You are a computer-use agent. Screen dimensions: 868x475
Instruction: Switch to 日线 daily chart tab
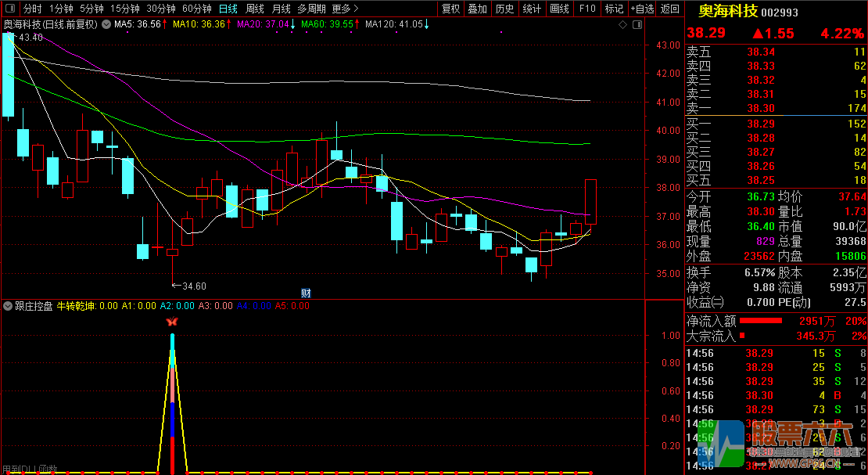pos(228,9)
